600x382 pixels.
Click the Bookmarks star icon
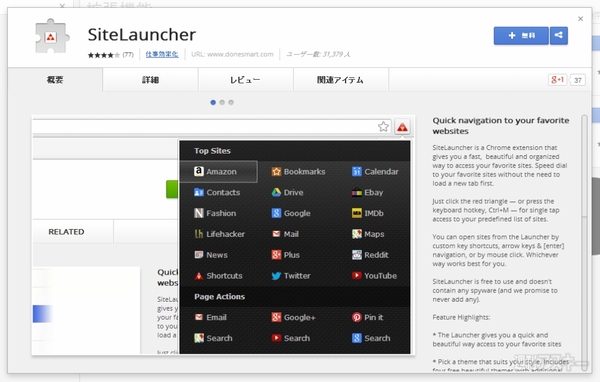coord(276,171)
